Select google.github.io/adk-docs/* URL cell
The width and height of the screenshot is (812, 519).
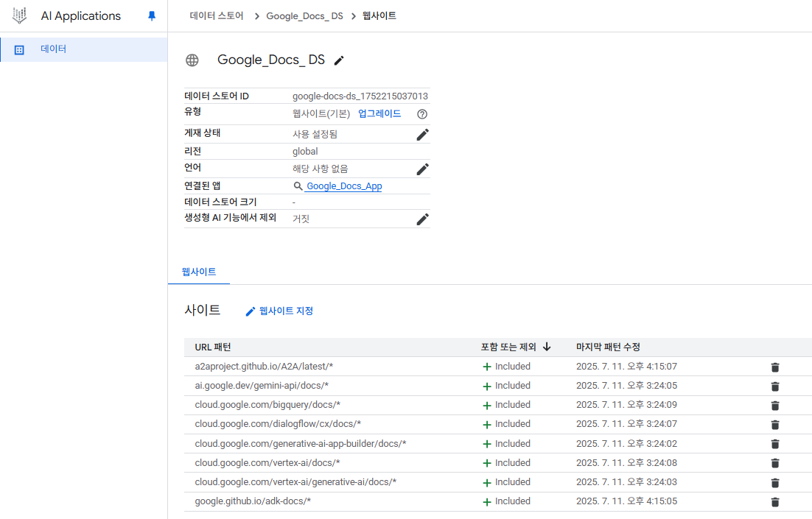(253, 501)
